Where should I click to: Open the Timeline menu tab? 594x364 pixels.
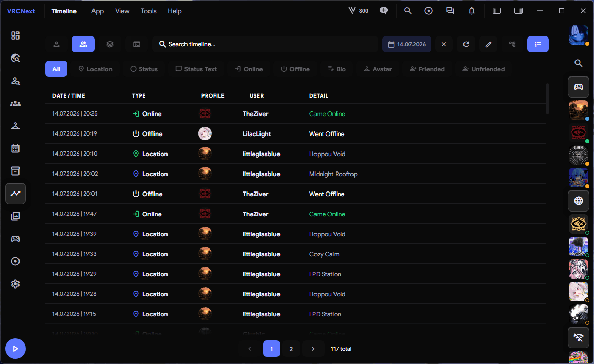[x=64, y=11]
